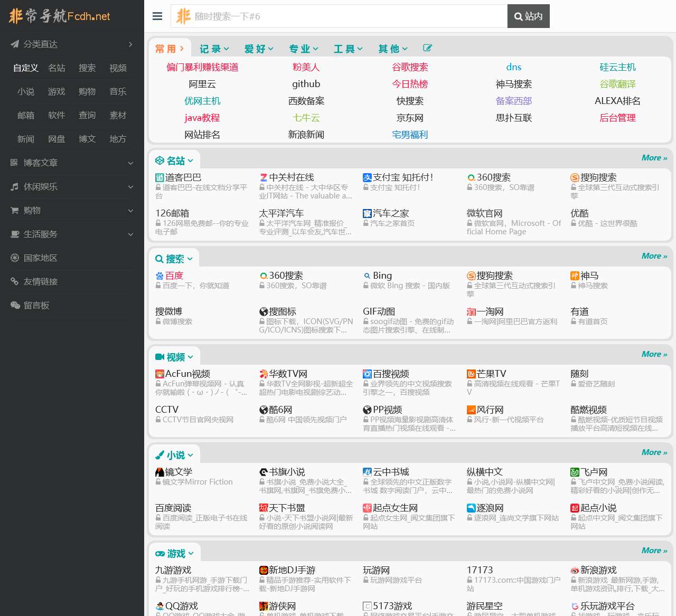
Task: Expand the 休闲娱乐 sidebar chevron
Action: 130,187
